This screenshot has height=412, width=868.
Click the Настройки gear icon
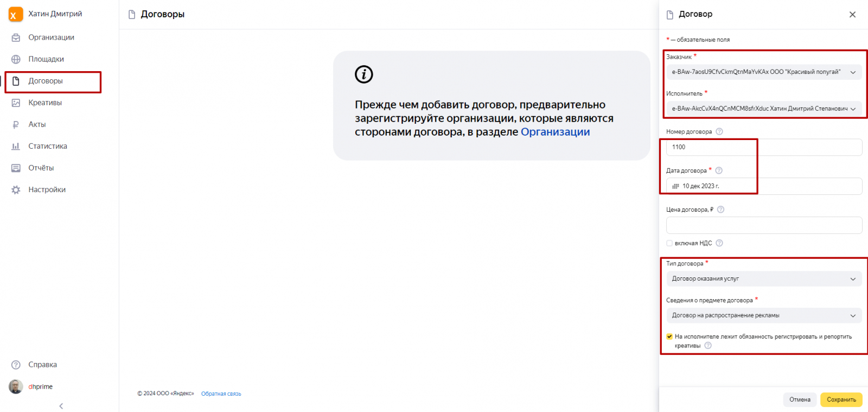pos(16,189)
